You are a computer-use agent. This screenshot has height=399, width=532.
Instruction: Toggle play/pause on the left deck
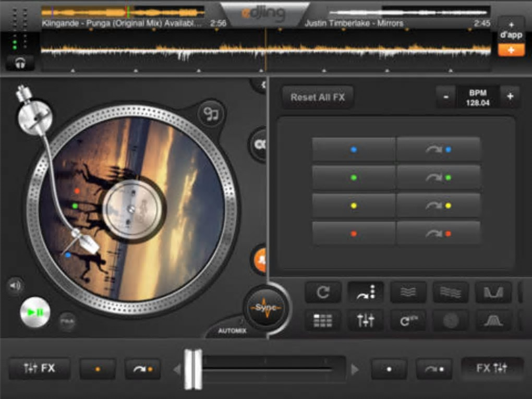pos(35,312)
